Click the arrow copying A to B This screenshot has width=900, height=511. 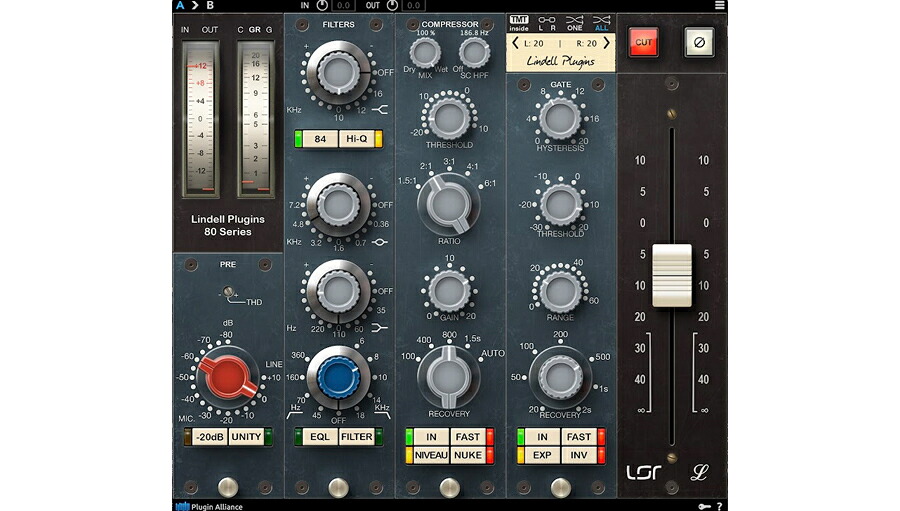click(195, 5)
